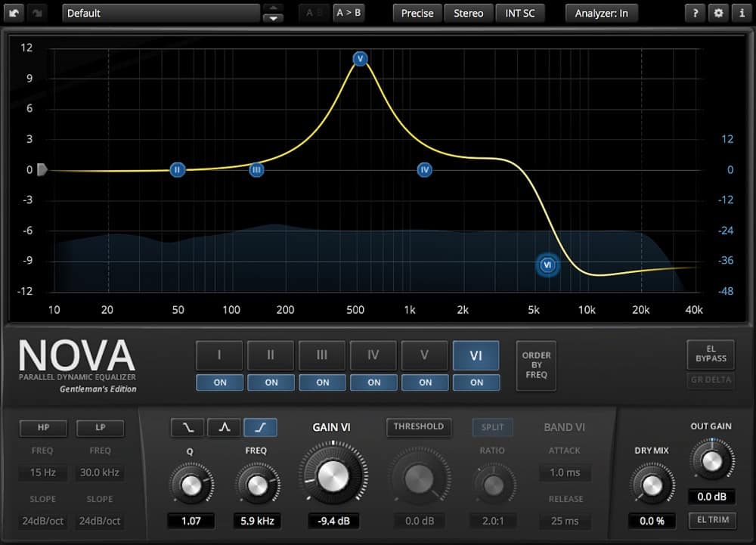The width and height of the screenshot is (756, 545).
Task: Click band V node on EQ curve
Action: coord(360,59)
